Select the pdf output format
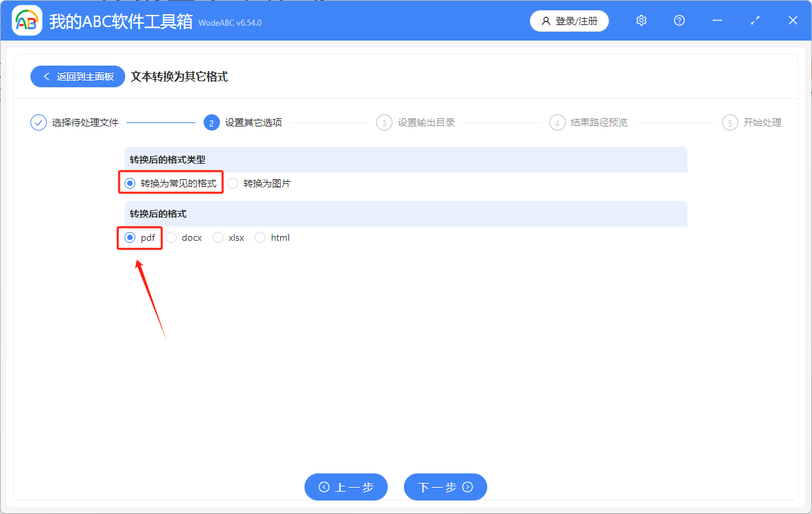The width and height of the screenshot is (812, 514). 129,237
